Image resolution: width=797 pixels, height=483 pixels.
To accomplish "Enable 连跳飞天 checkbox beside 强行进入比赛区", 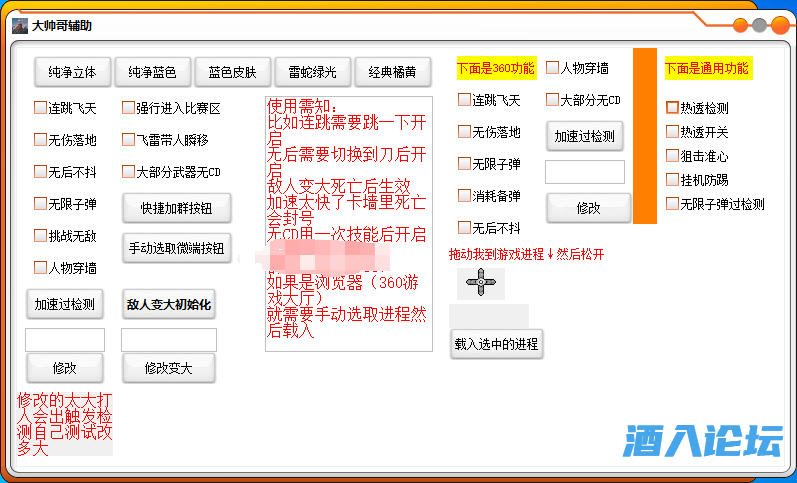I will (x=40, y=108).
